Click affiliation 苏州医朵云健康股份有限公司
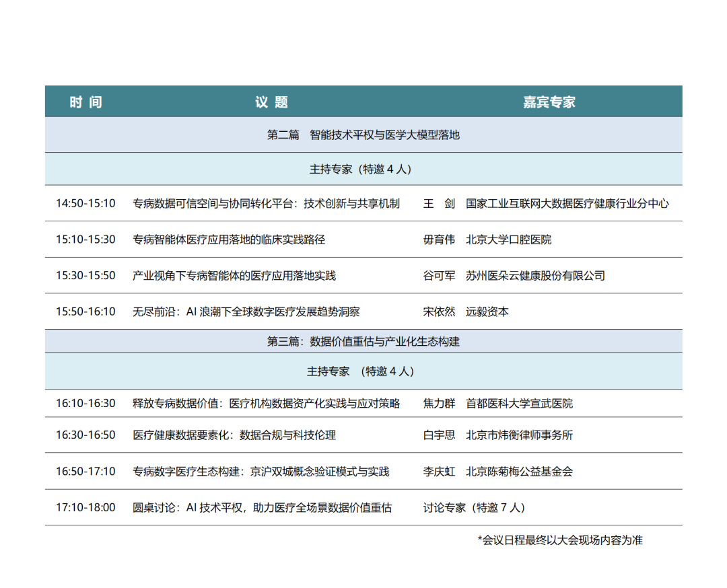This screenshot has height=588, width=727. point(536,276)
